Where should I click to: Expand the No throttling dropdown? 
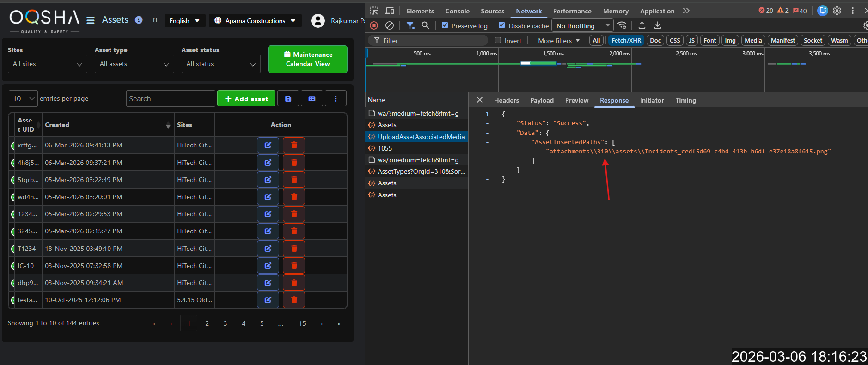click(582, 25)
